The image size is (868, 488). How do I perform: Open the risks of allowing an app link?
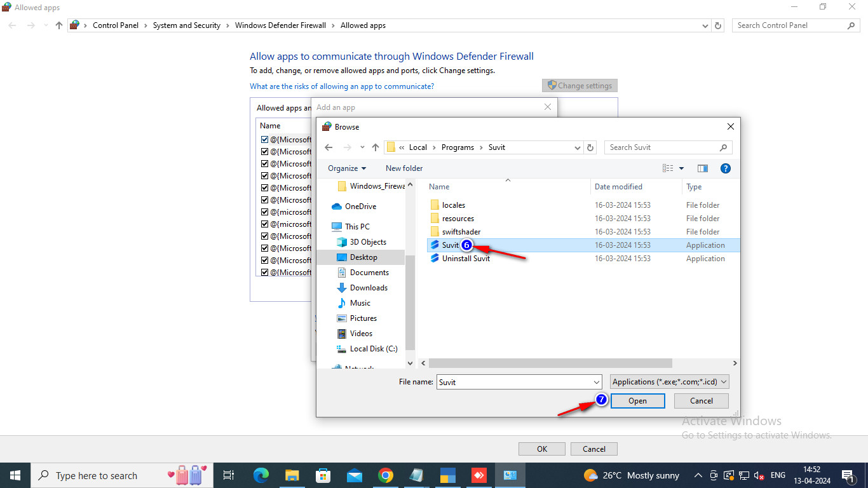click(x=342, y=86)
